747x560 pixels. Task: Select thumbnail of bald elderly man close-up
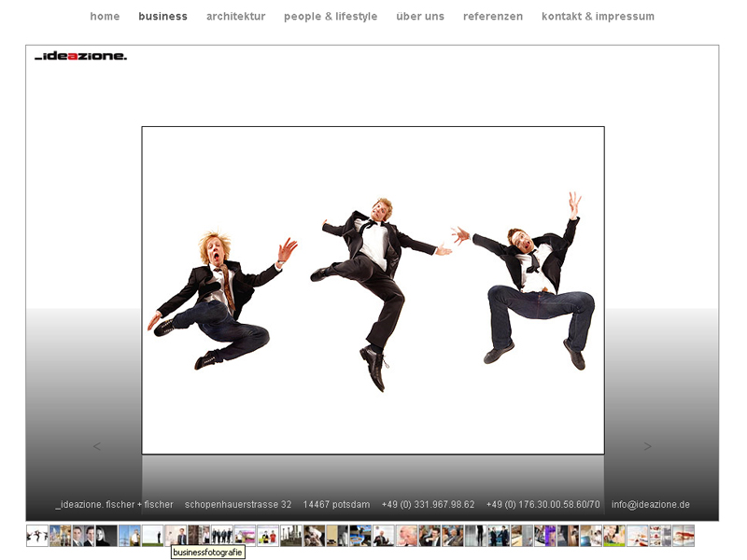coord(407,536)
